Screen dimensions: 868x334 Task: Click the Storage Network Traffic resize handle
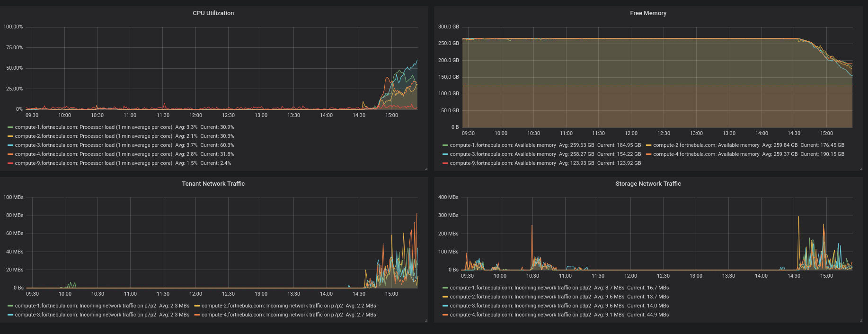point(861,321)
